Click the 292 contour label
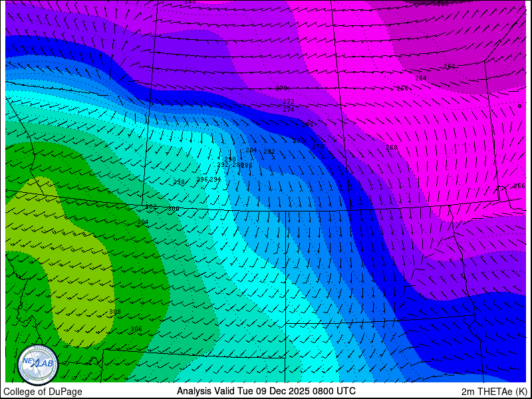Image resolution: width=532 pixels, height=399 pixels. coord(223,164)
